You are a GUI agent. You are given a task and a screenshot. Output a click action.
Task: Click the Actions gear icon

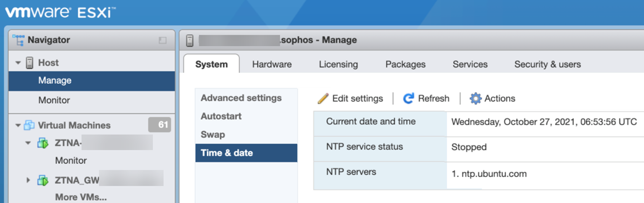click(475, 99)
